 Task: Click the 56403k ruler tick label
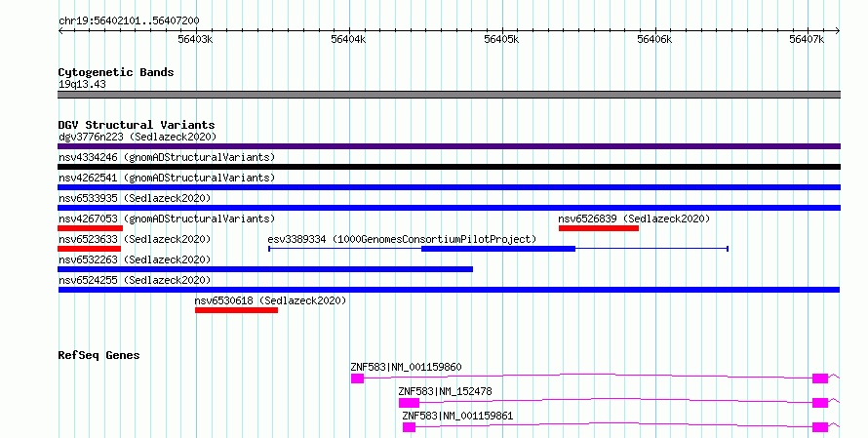pyautogui.click(x=195, y=39)
